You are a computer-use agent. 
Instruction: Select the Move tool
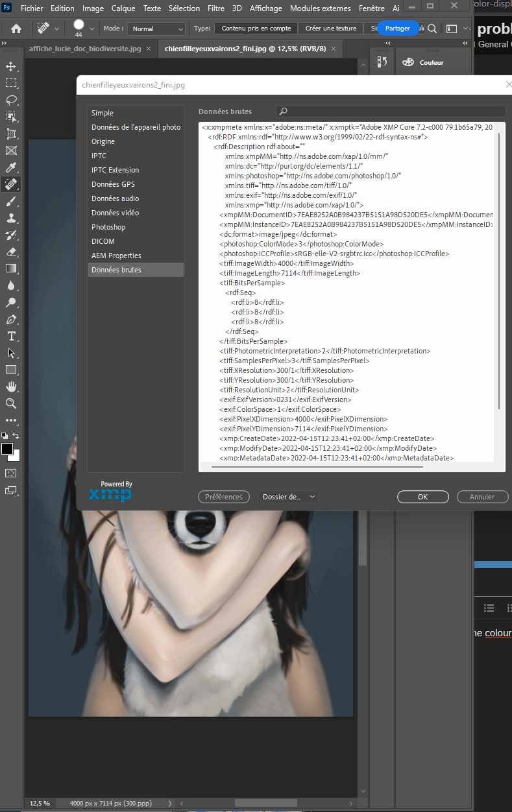11,66
